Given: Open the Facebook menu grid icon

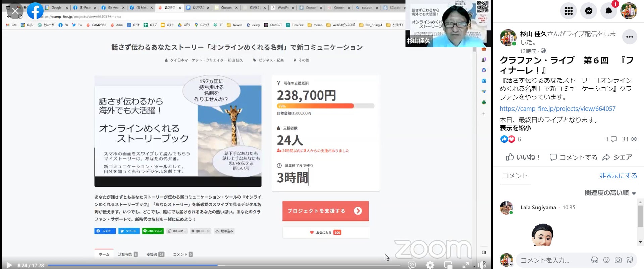Looking at the screenshot, I should 569,11.
